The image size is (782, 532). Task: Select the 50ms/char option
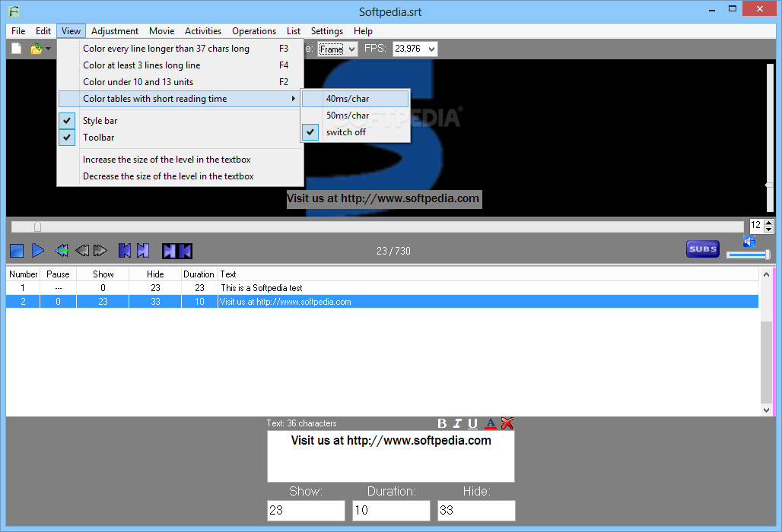pyautogui.click(x=355, y=116)
